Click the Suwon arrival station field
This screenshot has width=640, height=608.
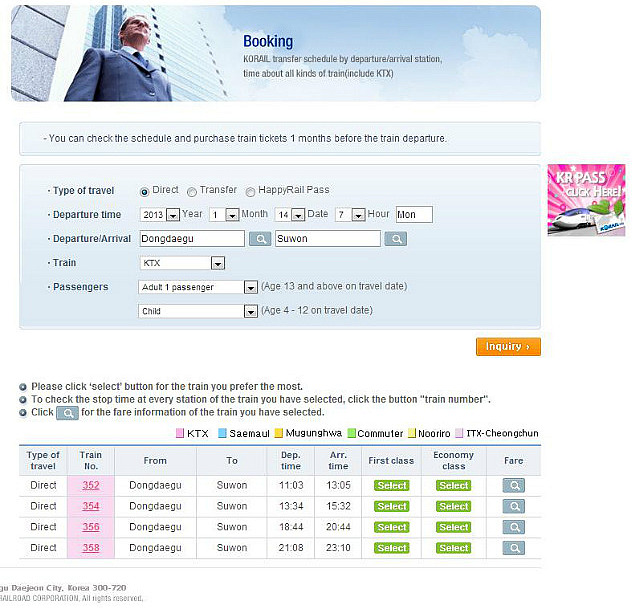[x=328, y=239]
